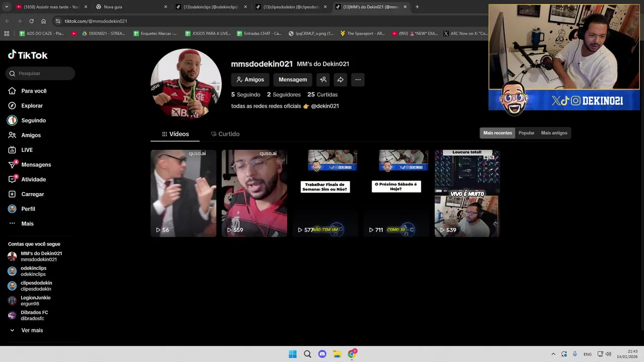This screenshot has height=362, width=644.
Task: Open video Trabalhar Finais de Semana
Action: click(326, 193)
